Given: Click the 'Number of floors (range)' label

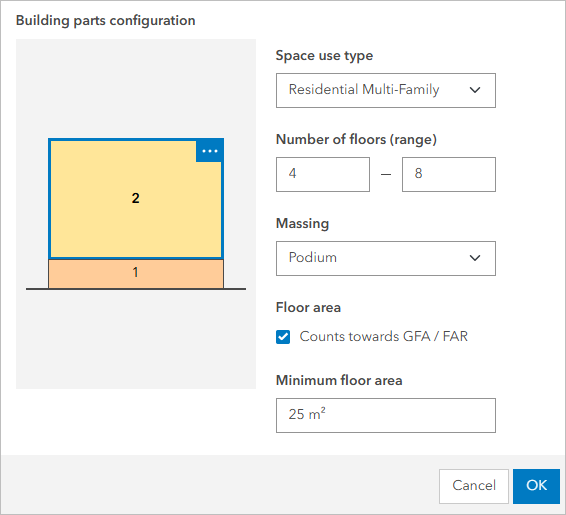Looking at the screenshot, I should [356, 140].
